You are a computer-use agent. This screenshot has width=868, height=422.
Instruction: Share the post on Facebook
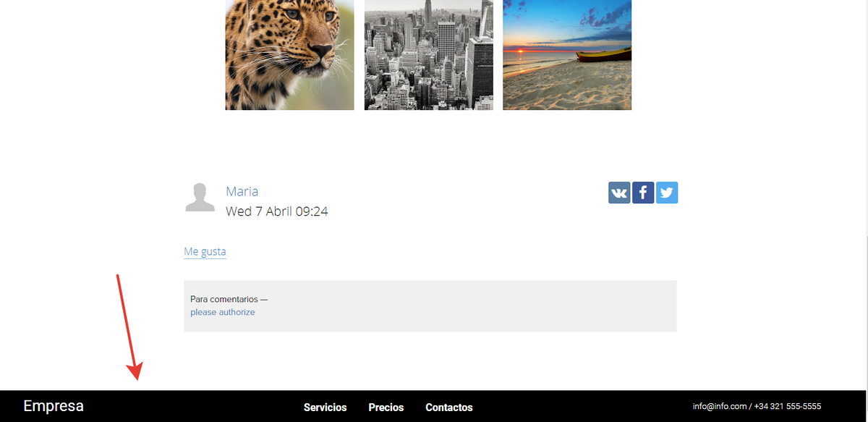(643, 193)
